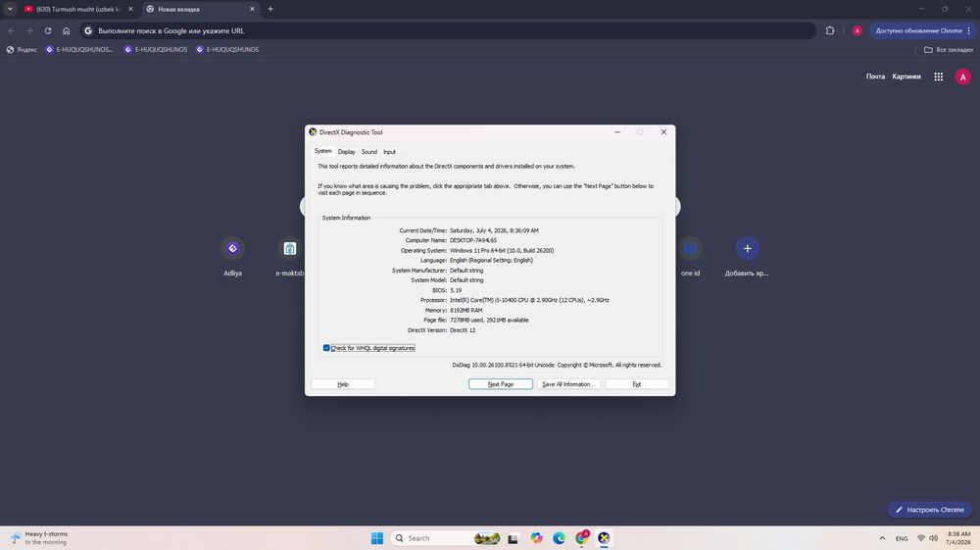The height and width of the screenshot is (550, 980).
Task: Open Microsoft Edge from the taskbar
Action: coord(559,538)
